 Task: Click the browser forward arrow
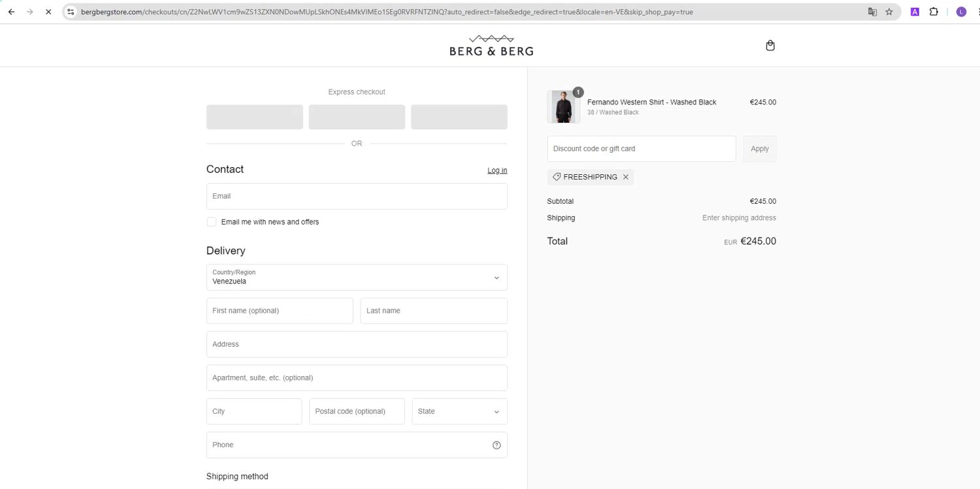[29, 12]
